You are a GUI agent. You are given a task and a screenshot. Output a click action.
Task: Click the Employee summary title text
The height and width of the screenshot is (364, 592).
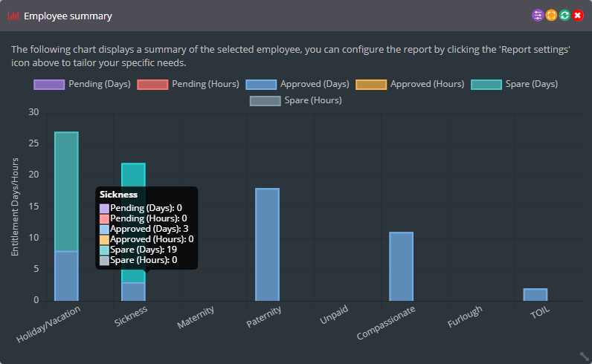coord(68,16)
